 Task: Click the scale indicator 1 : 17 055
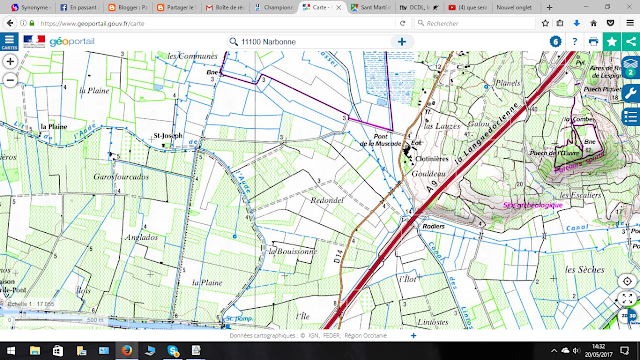(31, 304)
